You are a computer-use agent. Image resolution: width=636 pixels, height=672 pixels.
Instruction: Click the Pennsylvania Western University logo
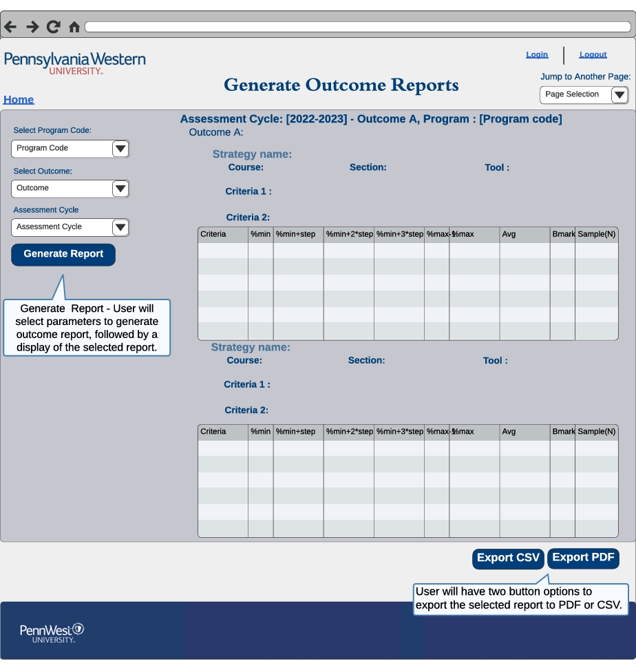click(74, 63)
